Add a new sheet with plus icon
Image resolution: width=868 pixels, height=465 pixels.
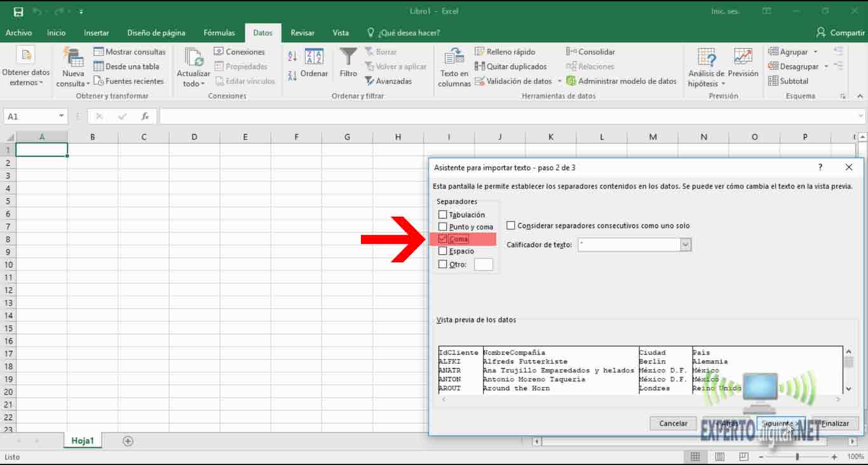(x=128, y=441)
